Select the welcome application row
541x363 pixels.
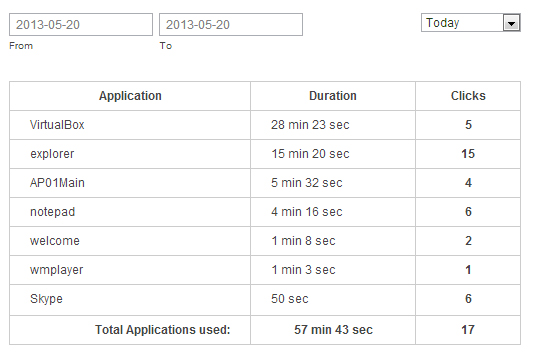click(x=265, y=241)
